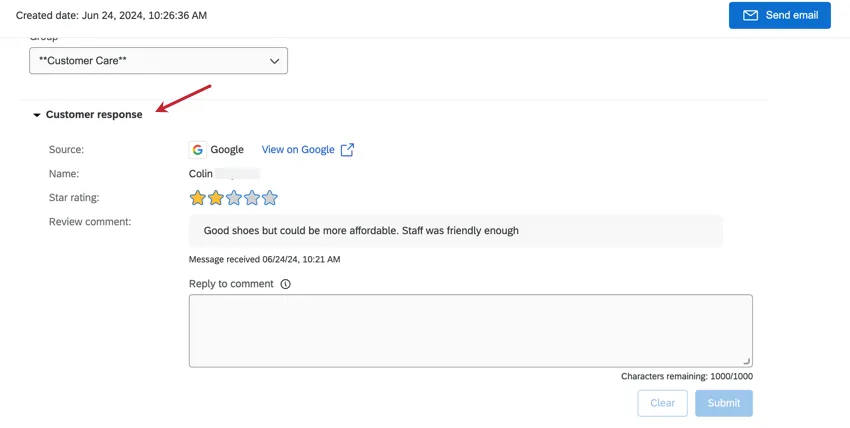The width and height of the screenshot is (850, 428).
Task: Click the Clear button
Action: tap(662, 403)
